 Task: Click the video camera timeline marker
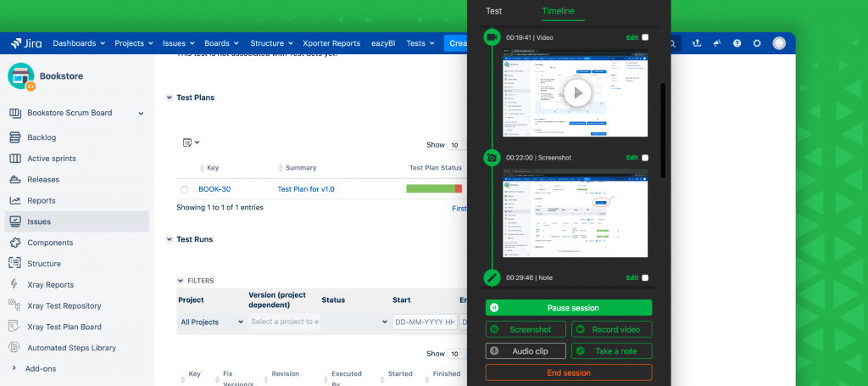[x=492, y=37]
